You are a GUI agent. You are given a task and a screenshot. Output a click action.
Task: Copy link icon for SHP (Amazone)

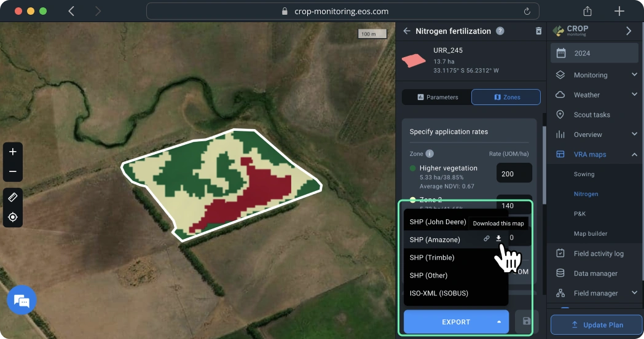pyautogui.click(x=487, y=239)
